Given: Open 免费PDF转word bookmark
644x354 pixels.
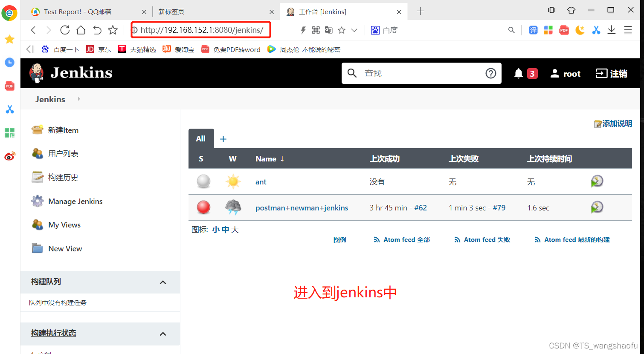Looking at the screenshot, I should click(231, 49).
